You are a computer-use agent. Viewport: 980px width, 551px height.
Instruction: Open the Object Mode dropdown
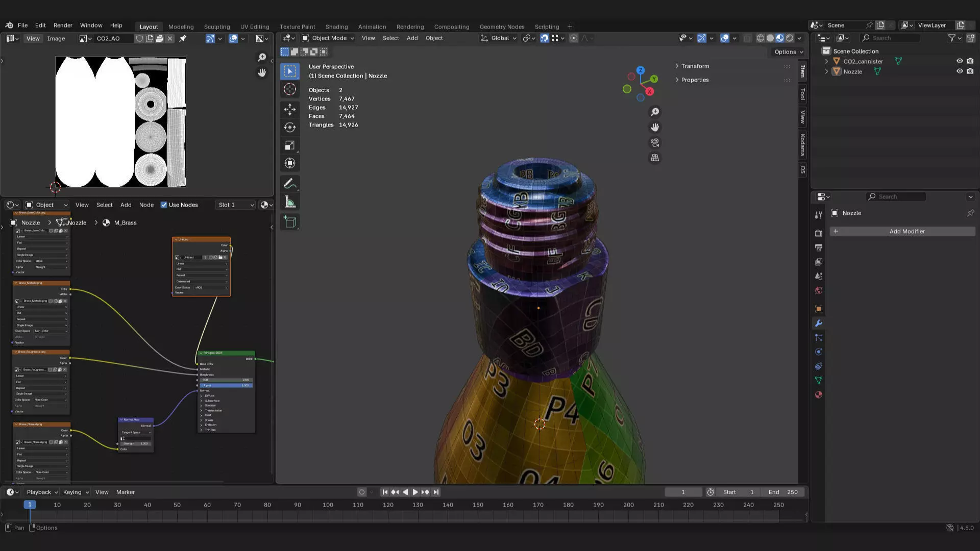328,38
